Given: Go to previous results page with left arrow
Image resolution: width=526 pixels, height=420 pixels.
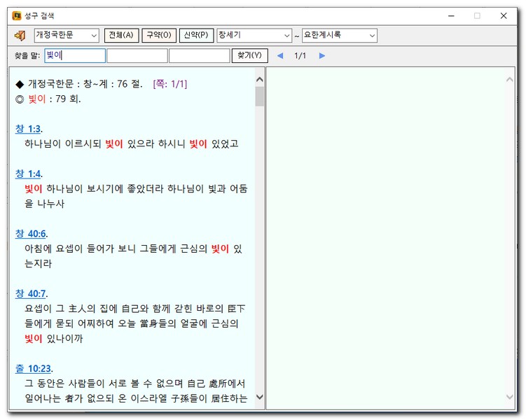Looking at the screenshot, I should [280, 55].
